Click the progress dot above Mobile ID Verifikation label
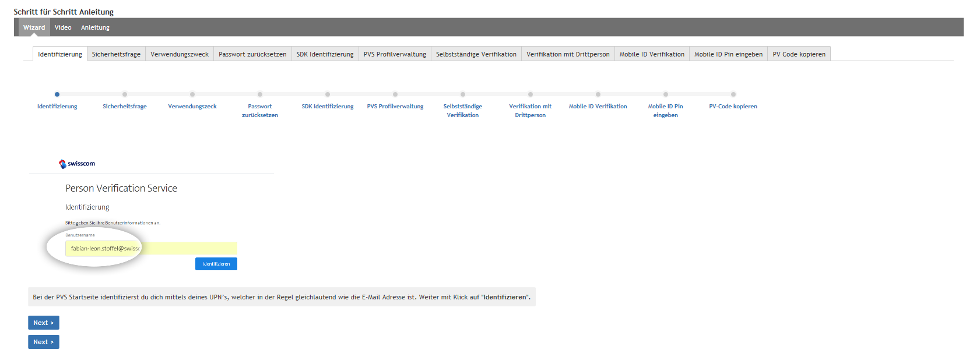 point(598,94)
